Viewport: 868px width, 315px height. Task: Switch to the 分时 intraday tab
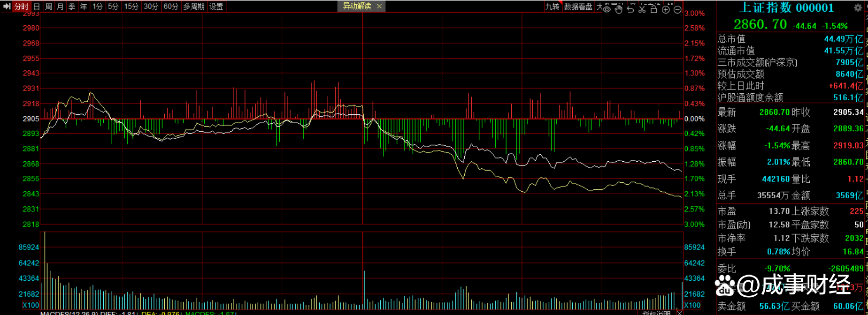21,7
